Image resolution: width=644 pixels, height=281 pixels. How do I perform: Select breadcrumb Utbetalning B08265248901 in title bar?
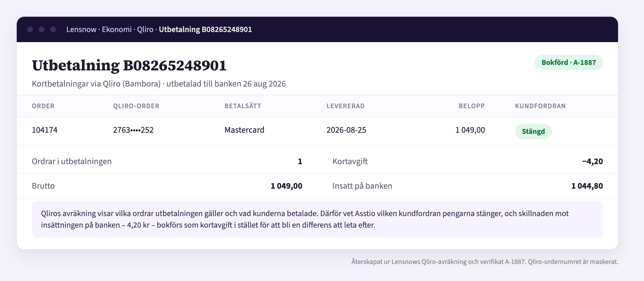tap(205, 29)
